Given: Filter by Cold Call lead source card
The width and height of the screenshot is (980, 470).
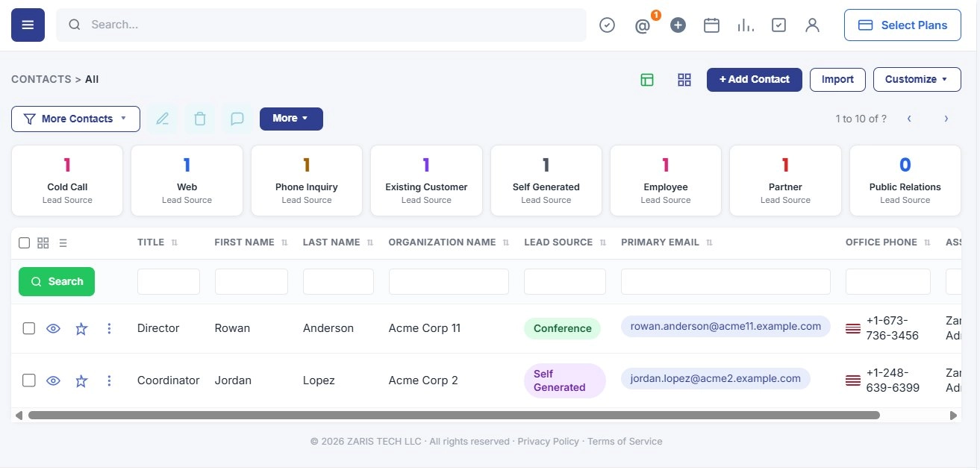Looking at the screenshot, I should 67,181.
